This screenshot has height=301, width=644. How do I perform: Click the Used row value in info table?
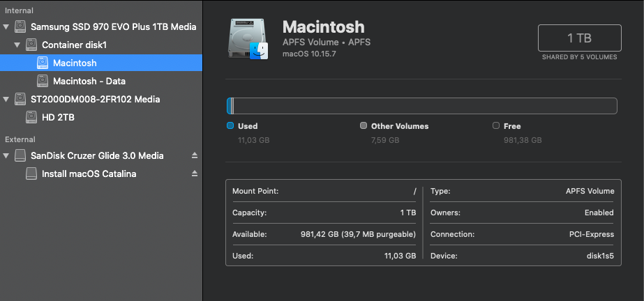point(400,256)
